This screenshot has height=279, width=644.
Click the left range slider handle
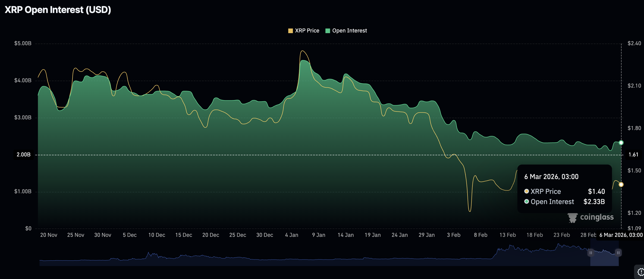(x=591, y=253)
